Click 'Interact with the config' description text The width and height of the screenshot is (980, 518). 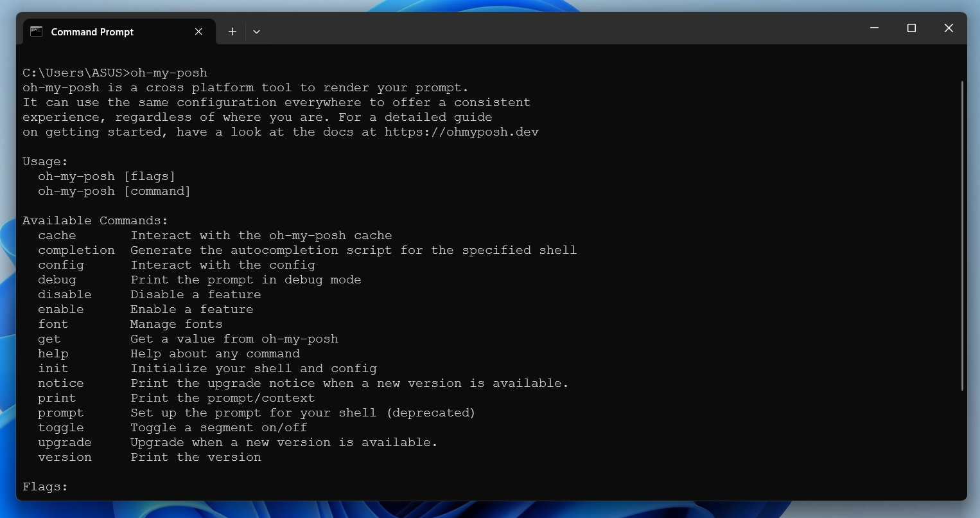coord(223,265)
